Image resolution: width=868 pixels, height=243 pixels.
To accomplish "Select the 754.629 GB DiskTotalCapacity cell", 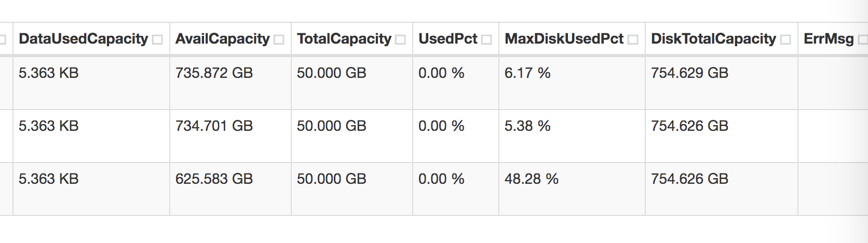I will coord(722,83).
